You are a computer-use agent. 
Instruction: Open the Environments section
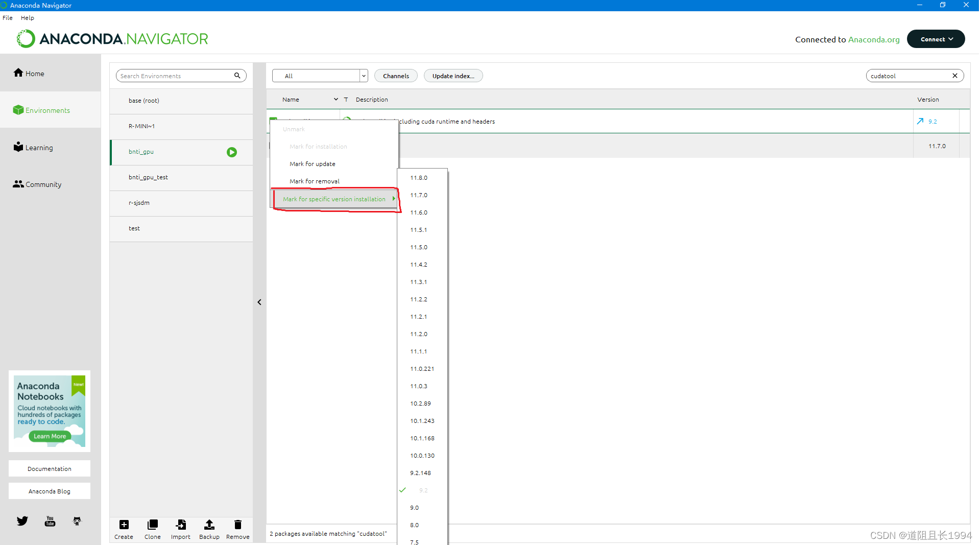(x=41, y=110)
